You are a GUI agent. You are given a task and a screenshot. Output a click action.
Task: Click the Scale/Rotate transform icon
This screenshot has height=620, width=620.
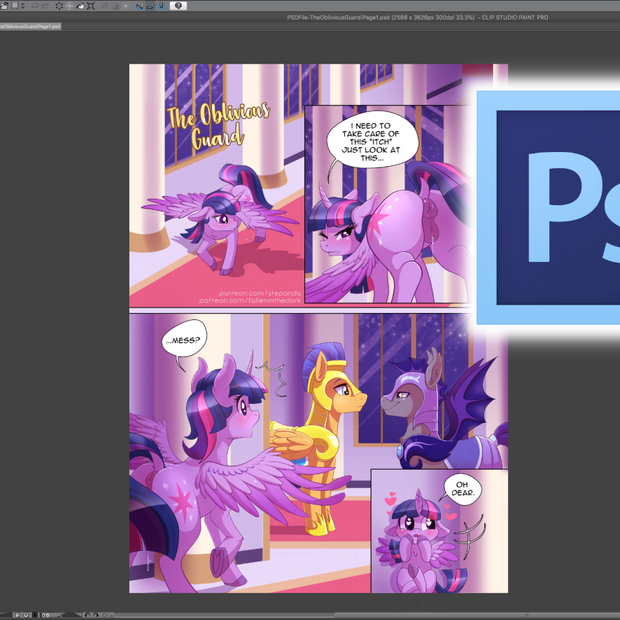(91, 6)
